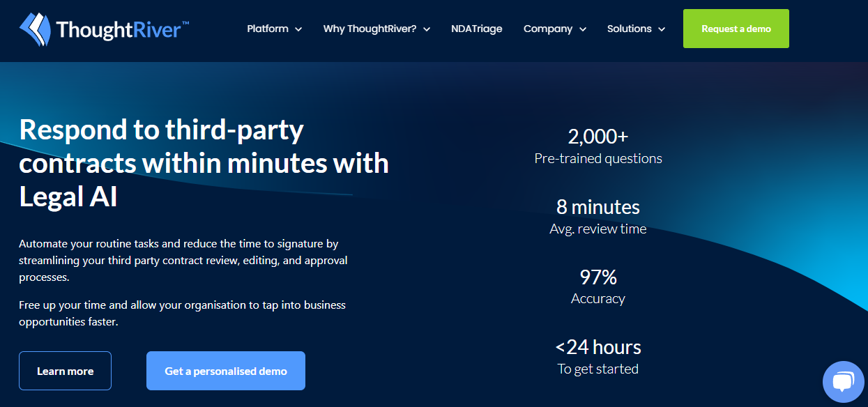Click the Pre-trained questions label

click(x=598, y=159)
